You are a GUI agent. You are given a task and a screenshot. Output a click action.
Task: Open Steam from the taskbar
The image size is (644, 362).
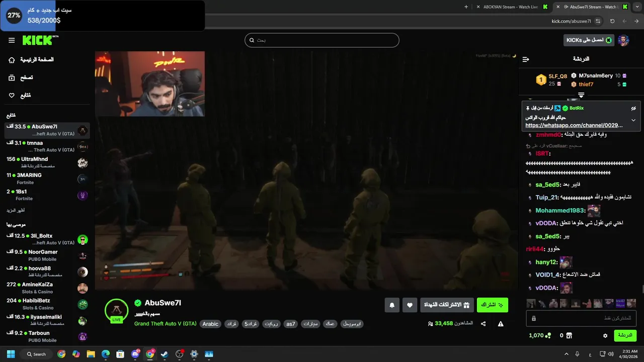coord(165,354)
